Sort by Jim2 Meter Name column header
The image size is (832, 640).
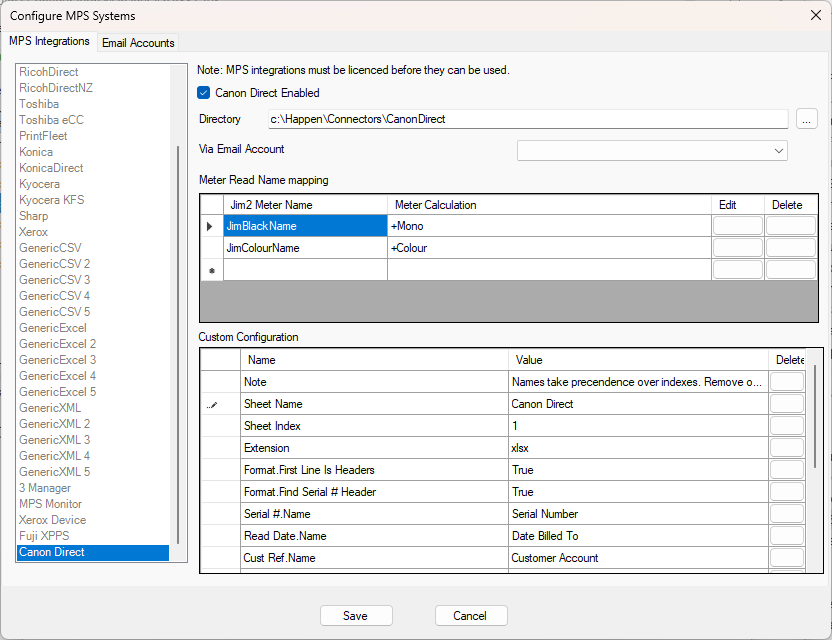305,205
